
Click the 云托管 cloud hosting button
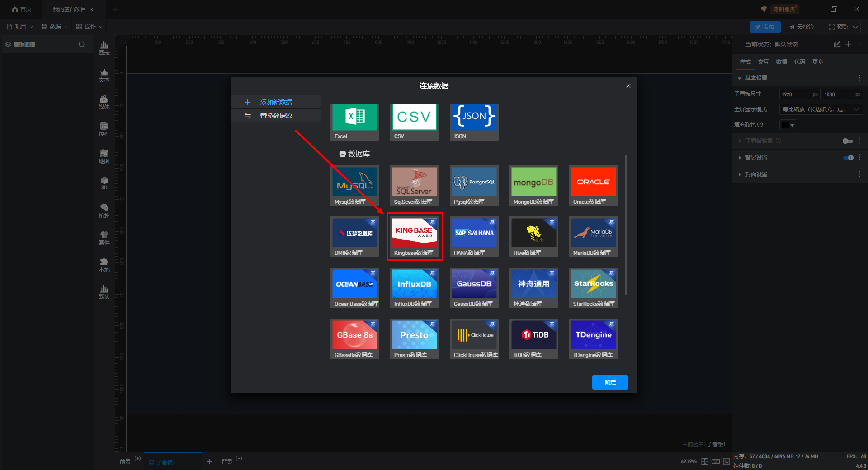click(x=802, y=27)
